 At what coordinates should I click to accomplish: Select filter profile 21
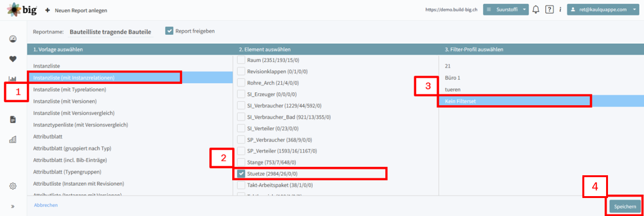pos(541,66)
